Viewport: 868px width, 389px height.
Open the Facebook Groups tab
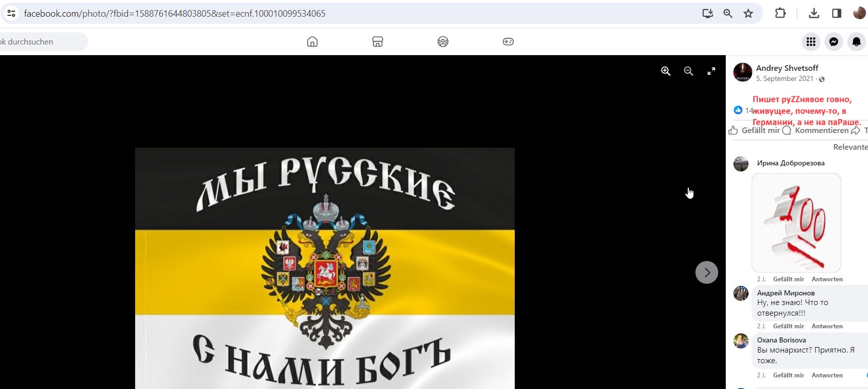[443, 41]
